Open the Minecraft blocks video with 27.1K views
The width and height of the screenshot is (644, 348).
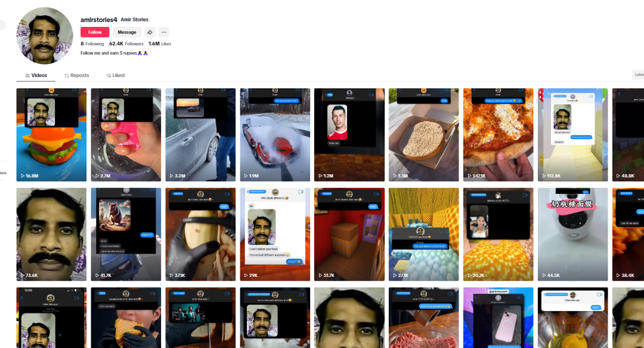point(424,235)
